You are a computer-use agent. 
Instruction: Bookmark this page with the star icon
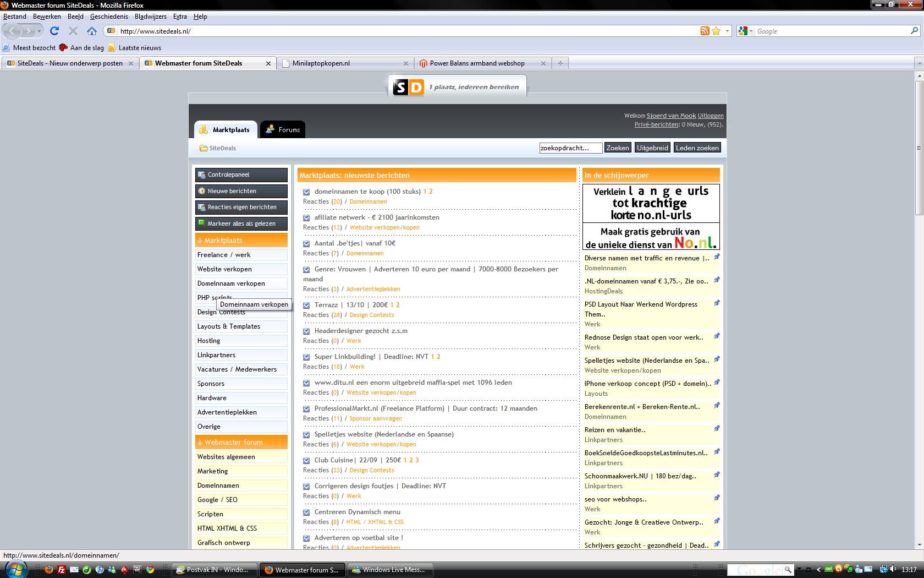click(716, 31)
